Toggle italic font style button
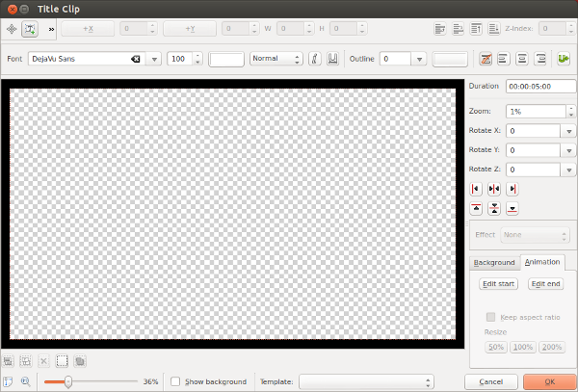578x392 pixels. pos(314,59)
